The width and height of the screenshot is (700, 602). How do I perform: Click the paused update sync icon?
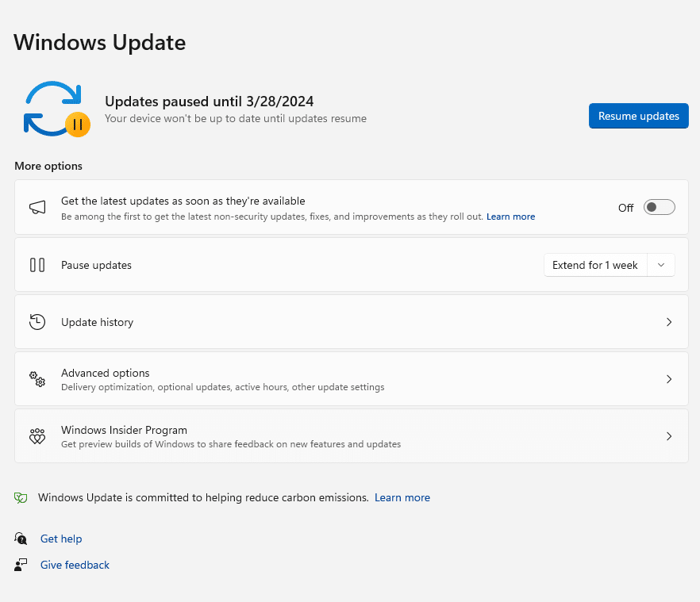(56, 109)
